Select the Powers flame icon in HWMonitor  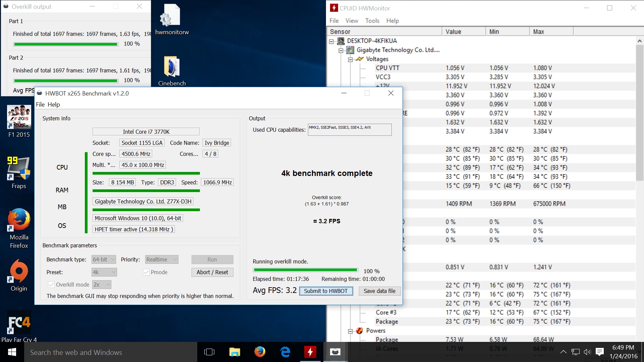pyautogui.click(x=360, y=330)
